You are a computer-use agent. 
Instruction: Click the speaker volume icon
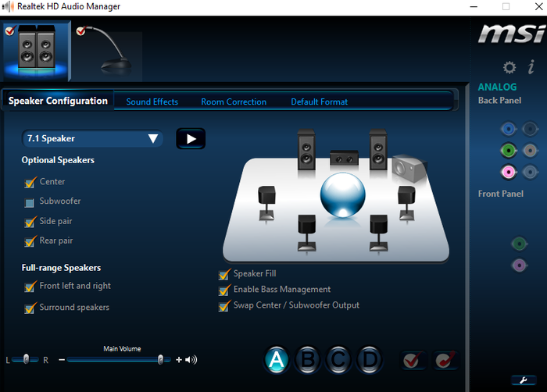click(191, 360)
